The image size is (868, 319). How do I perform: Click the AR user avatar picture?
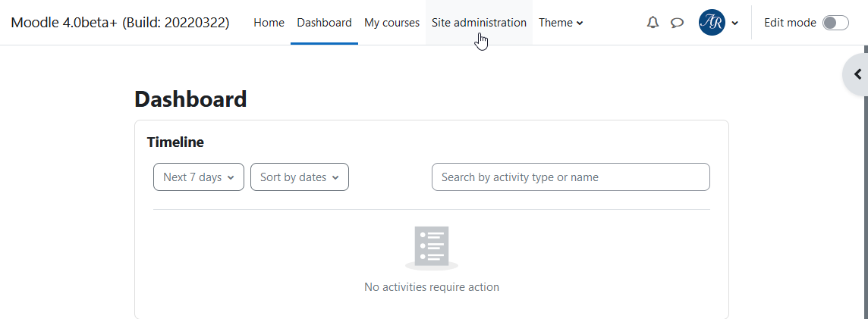[712, 23]
